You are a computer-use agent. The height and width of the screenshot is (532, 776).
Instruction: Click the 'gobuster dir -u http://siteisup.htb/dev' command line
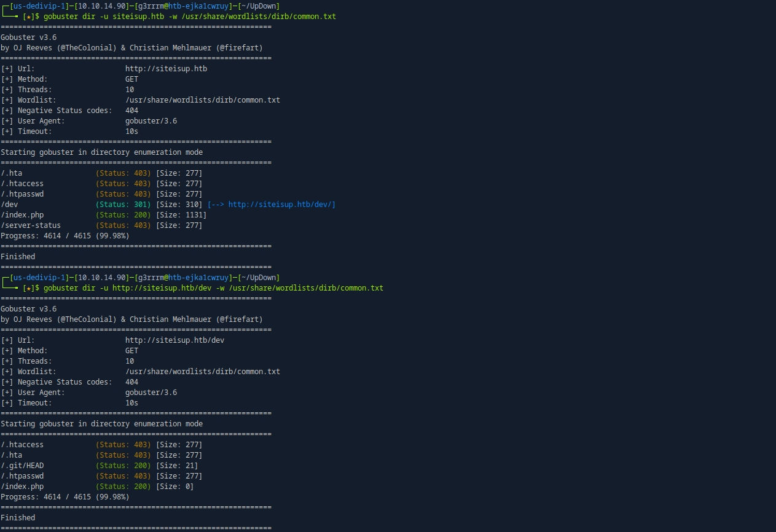tap(213, 288)
